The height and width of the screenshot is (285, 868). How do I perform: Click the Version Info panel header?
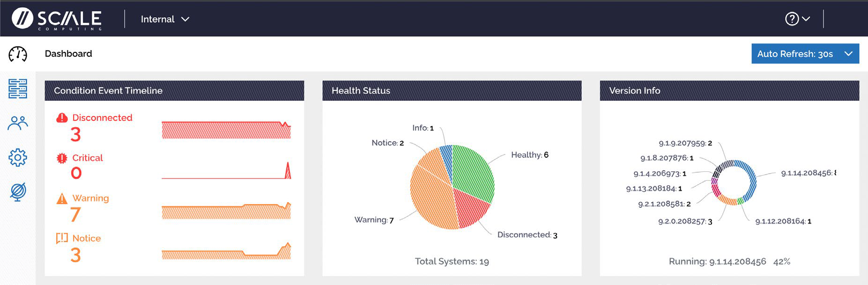point(634,90)
